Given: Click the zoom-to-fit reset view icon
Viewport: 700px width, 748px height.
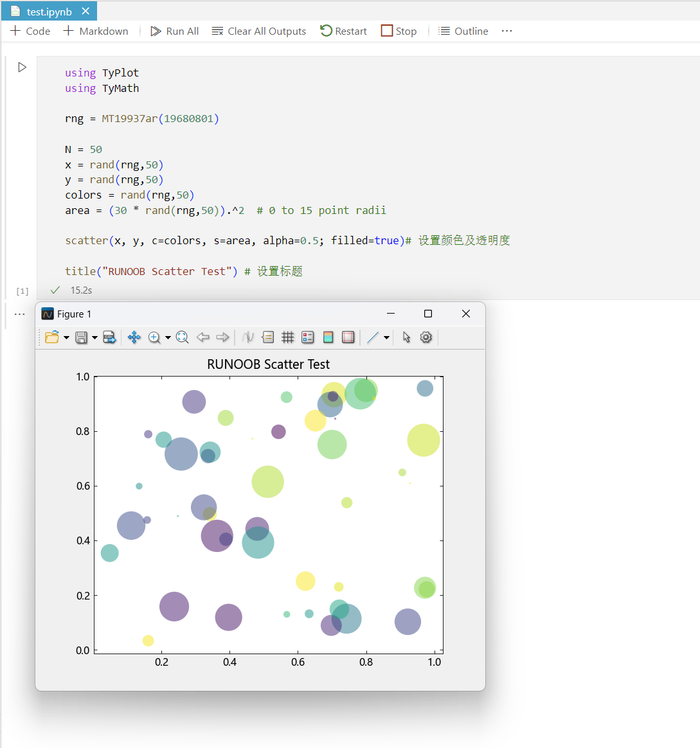Looking at the screenshot, I should pyautogui.click(x=183, y=337).
